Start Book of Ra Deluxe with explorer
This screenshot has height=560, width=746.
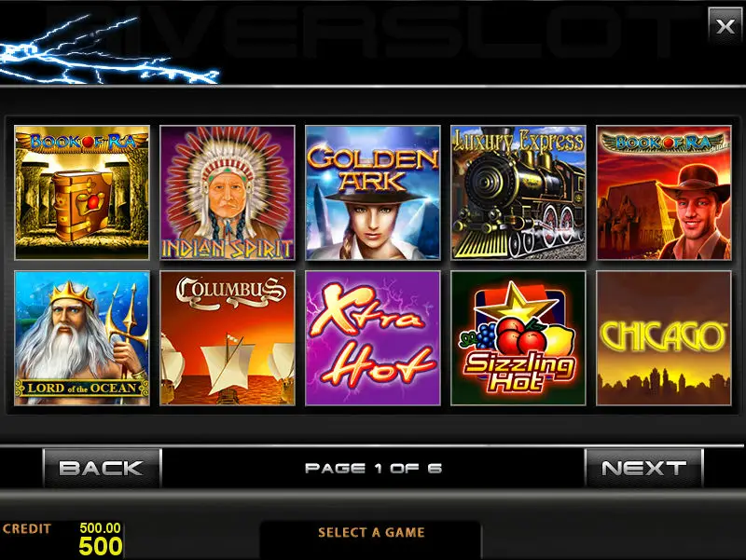664,193
